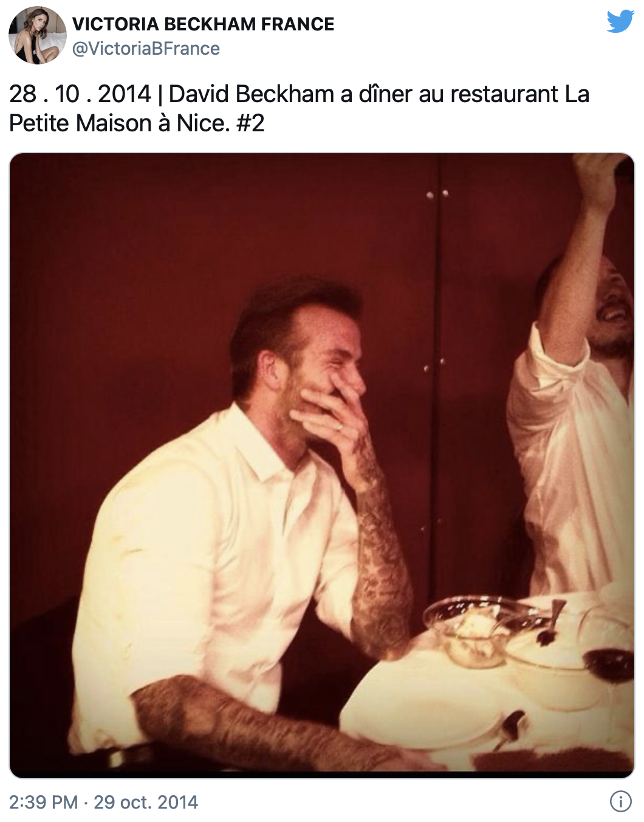Click the Twitter bird logo
The width and height of the screenshot is (644, 822).
click(620, 22)
